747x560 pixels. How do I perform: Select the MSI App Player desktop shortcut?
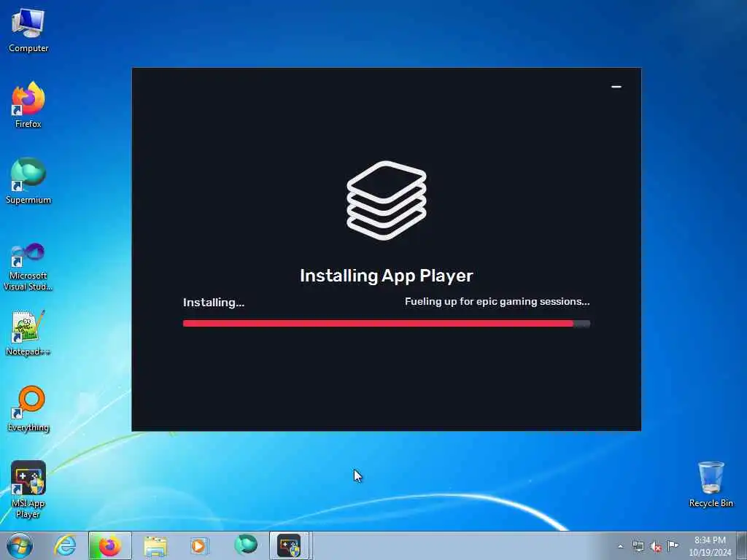(x=28, y=489)
